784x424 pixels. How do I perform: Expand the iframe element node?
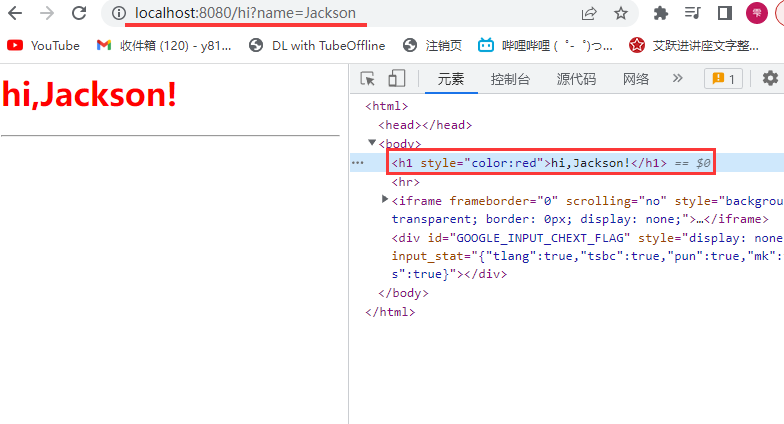point(385,200)
